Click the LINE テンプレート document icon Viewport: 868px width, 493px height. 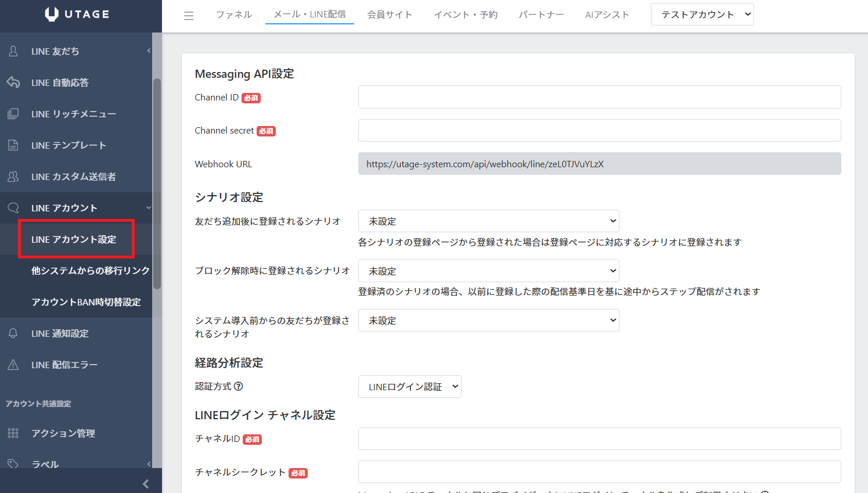[13, 145]
